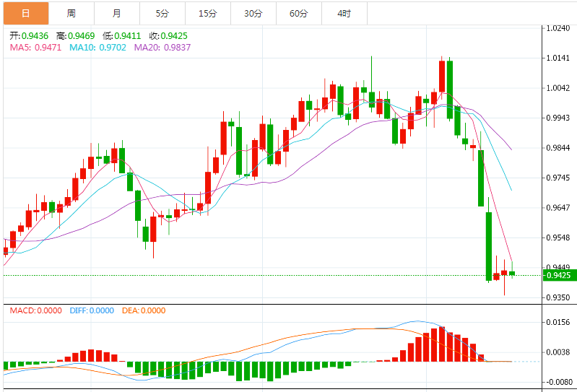Click the DIFF: 0.0000 label
The image size is (577, 392).
(92, 310)
